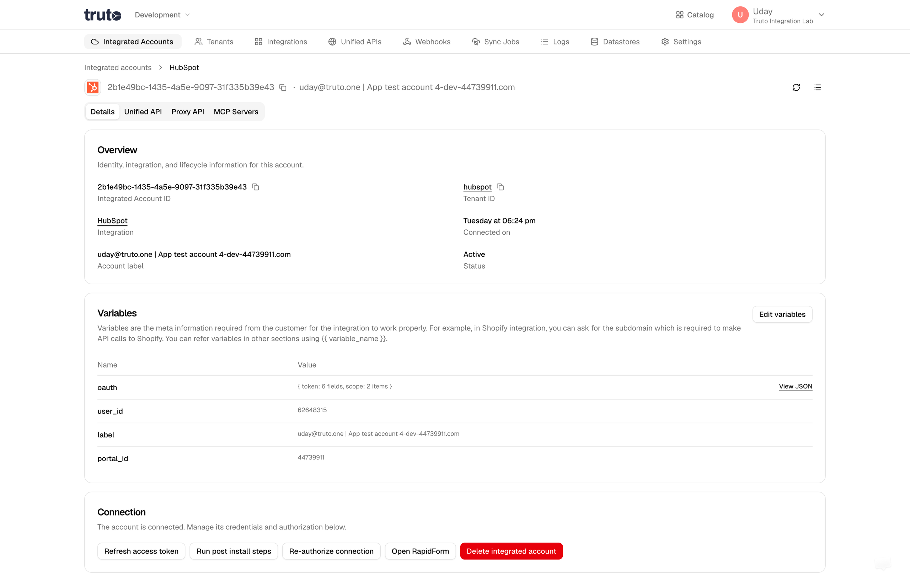Select the Details tab

click(102, 112)
